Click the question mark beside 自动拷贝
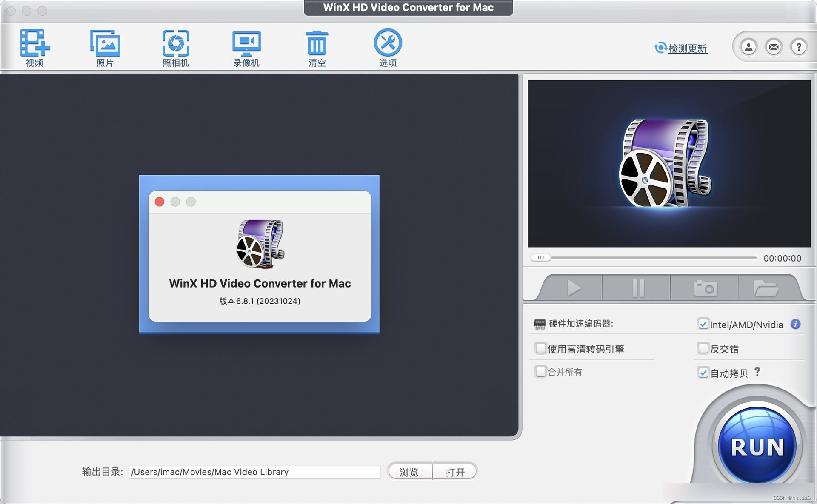817x504 pixels. [x=757, y=372]
